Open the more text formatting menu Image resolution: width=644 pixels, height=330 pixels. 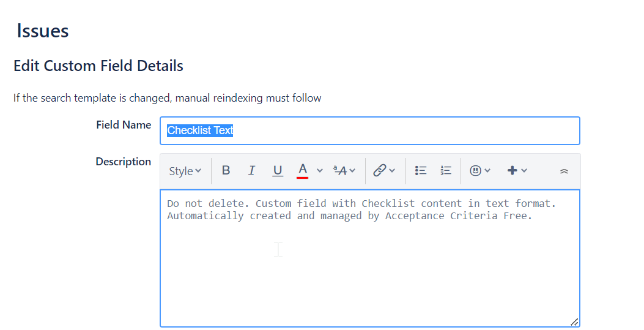tap(344, 171)
